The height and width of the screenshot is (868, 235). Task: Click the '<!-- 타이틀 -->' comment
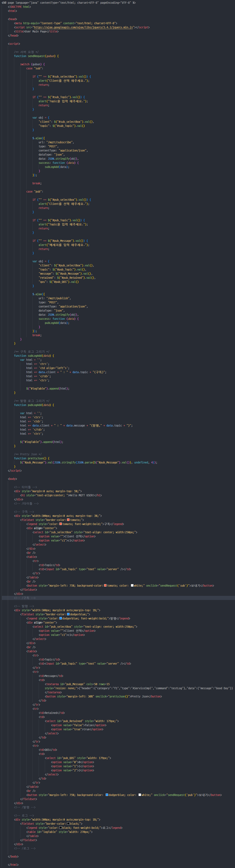26,487
